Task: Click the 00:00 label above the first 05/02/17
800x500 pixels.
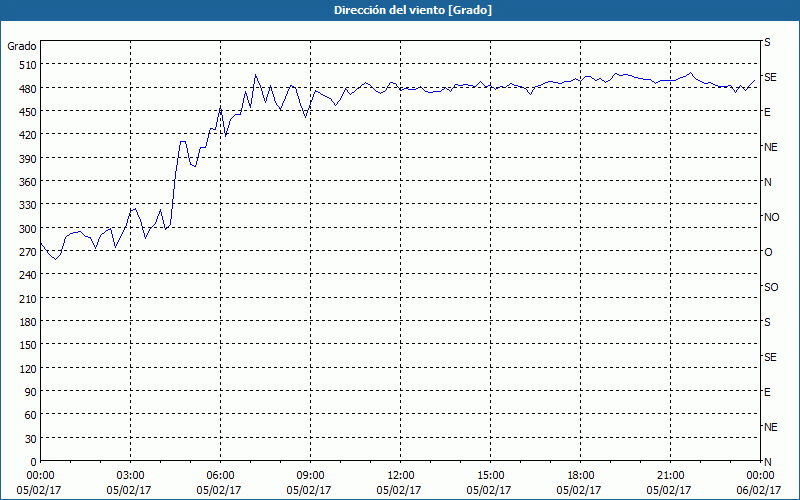Action: (x=40, y=476)
